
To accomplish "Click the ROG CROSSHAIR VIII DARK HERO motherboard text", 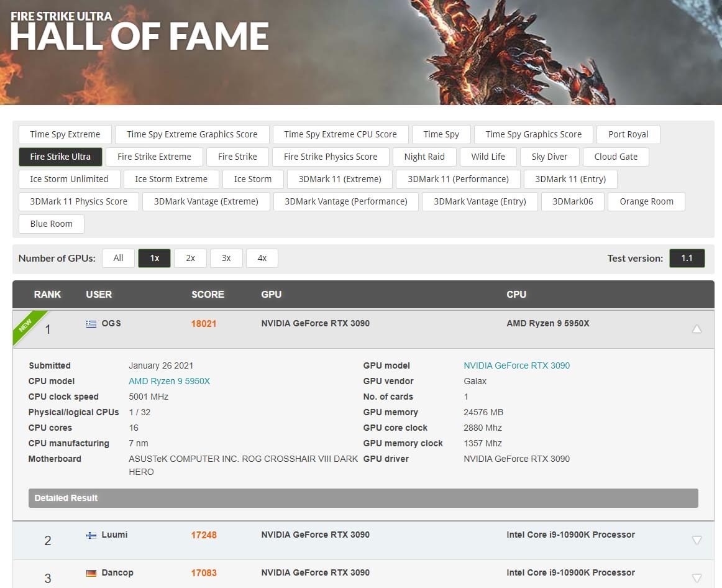I will tap(243, 466).
